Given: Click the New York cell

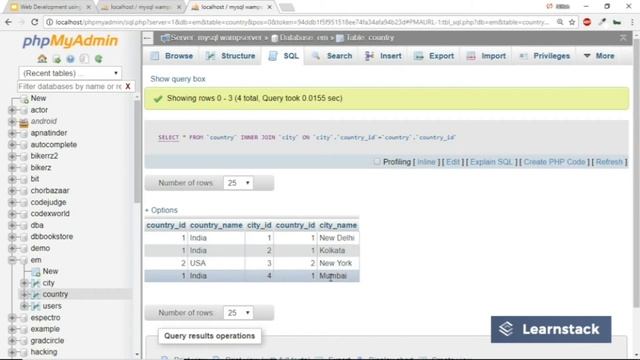Looking at the screenshot, I should point(338,263).
